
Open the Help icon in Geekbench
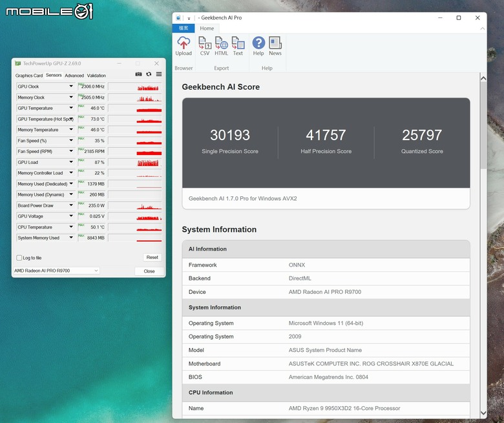(x=258, y=46)
